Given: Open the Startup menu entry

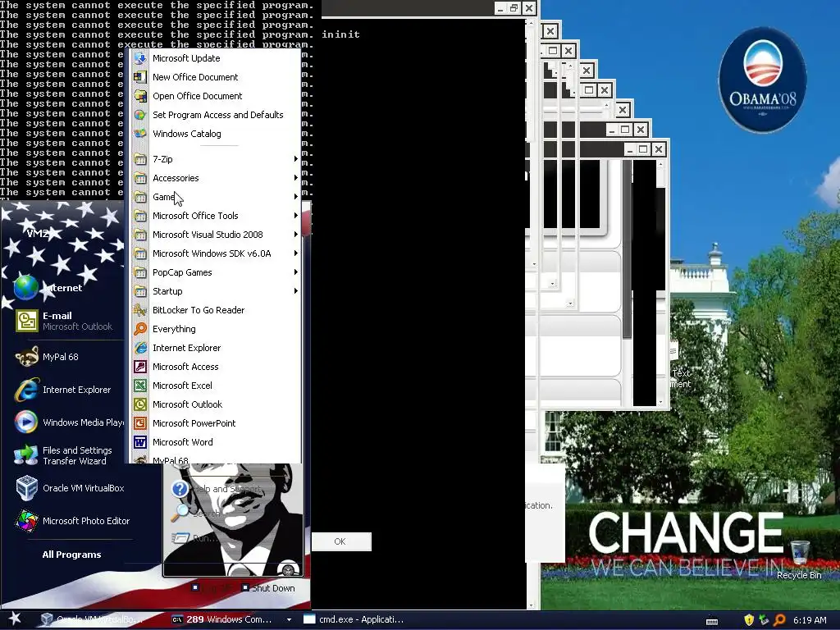Looking at the screenshot, I should click(x=217, y=291).
